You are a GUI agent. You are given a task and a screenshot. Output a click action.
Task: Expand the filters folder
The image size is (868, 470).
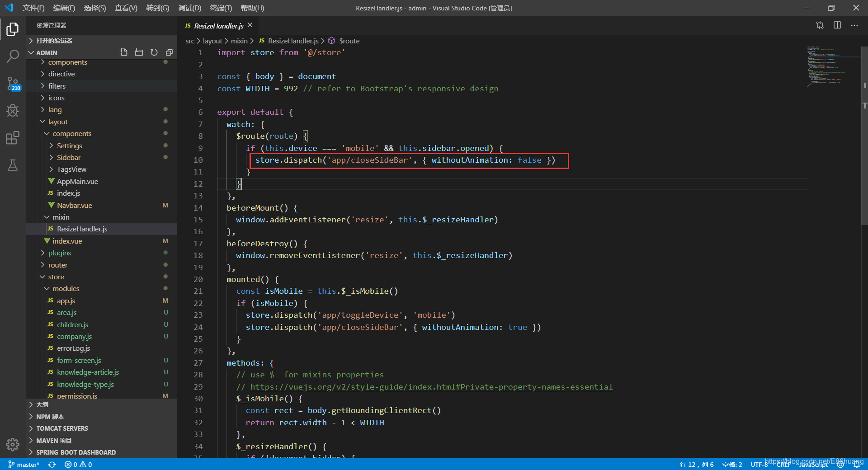click(x=57, y=86)
